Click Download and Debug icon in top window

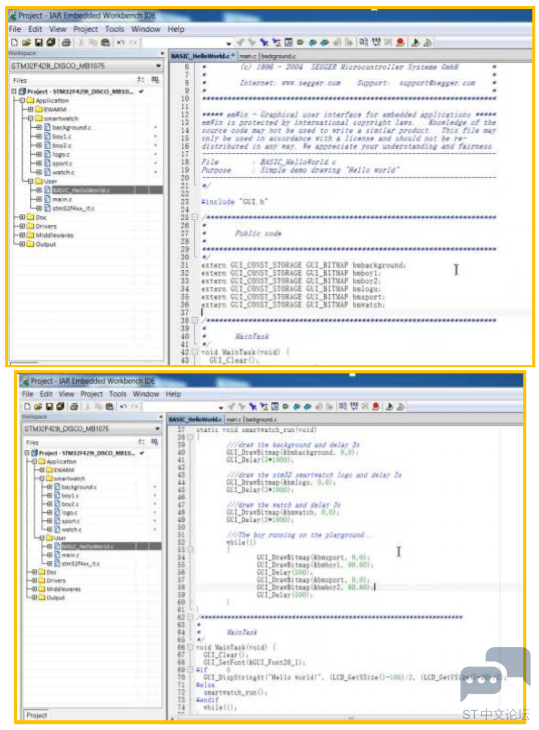415,42
